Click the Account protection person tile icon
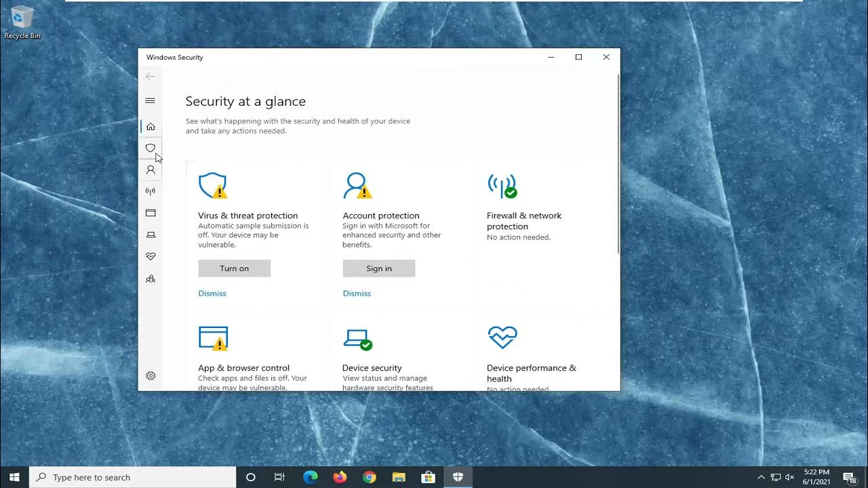 coord(357,185)
